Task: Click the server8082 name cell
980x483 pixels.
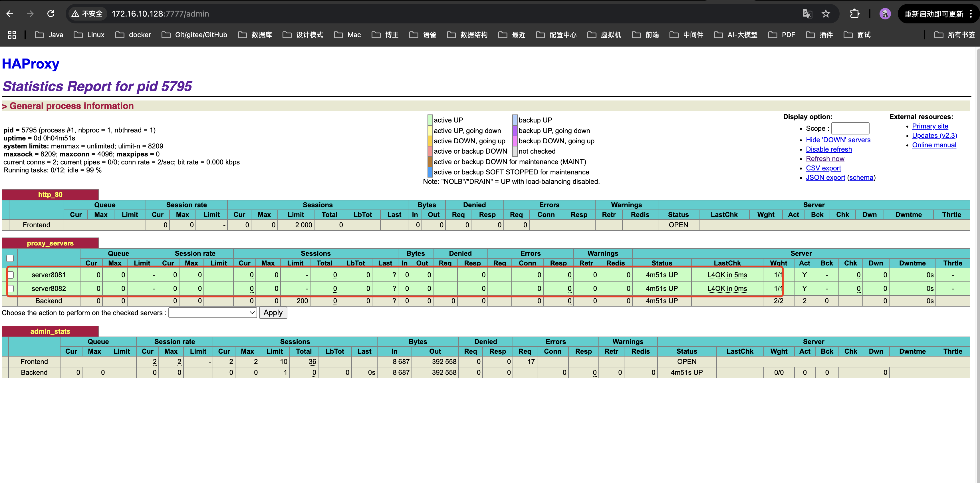Action: (x=49, y=288)
